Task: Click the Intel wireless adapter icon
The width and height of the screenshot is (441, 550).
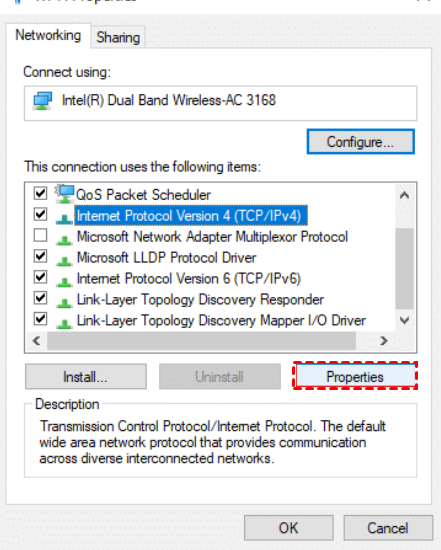Action: [42, 101]
